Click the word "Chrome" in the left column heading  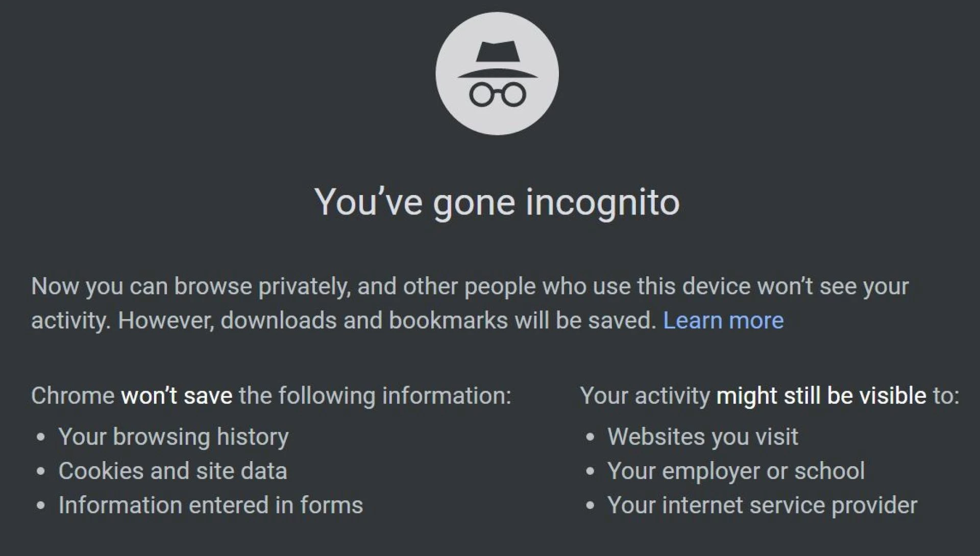tap(72, 396)
